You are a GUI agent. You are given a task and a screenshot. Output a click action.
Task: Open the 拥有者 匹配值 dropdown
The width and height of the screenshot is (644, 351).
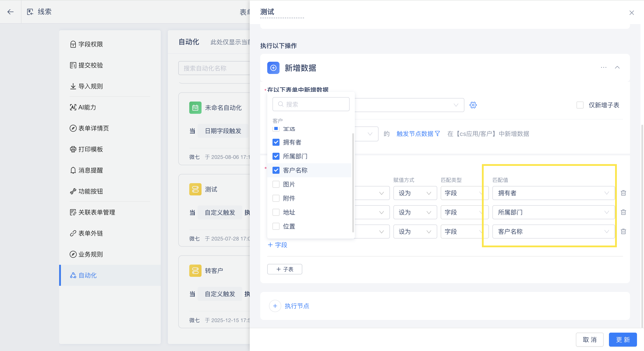click(x=553, y=193)
